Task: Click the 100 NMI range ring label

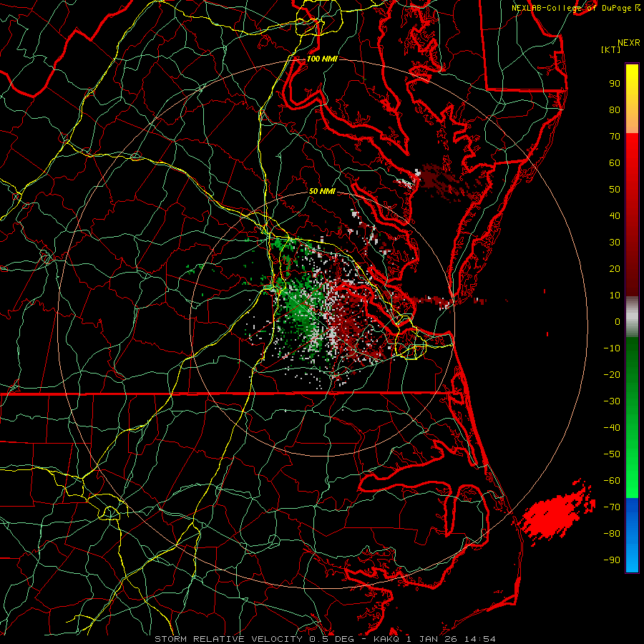Action: pyautogui.click(x=322, y=59)
